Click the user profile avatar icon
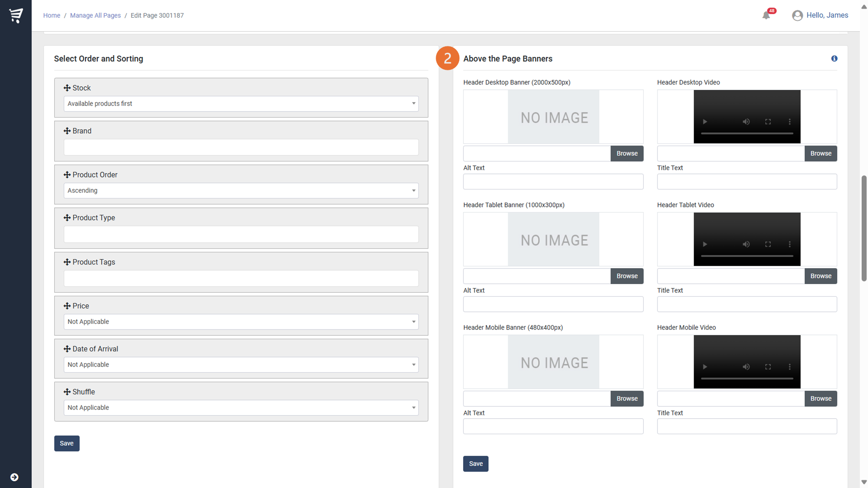 click(797, 16)
